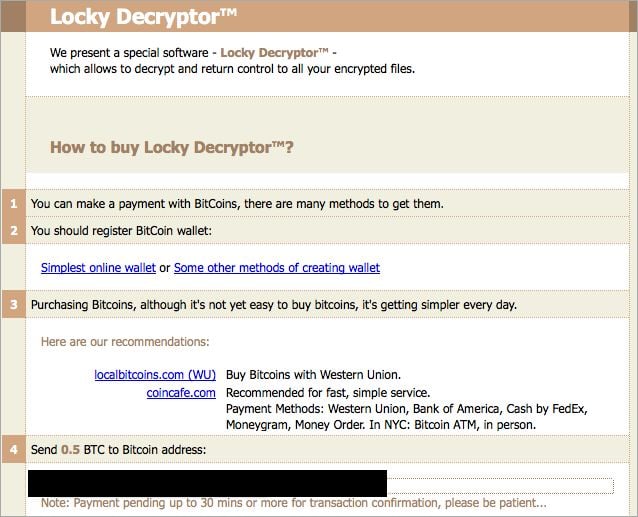Click the step 3 number badge
Viewport: 638px width, 517px height.
click(x=13, y=304)
